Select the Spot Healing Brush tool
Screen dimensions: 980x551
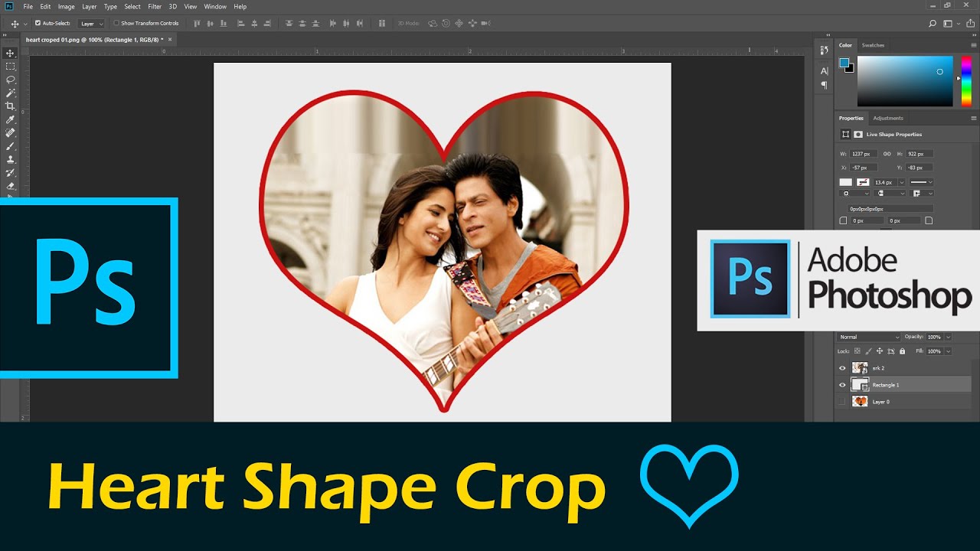click(x=10, y=132)
